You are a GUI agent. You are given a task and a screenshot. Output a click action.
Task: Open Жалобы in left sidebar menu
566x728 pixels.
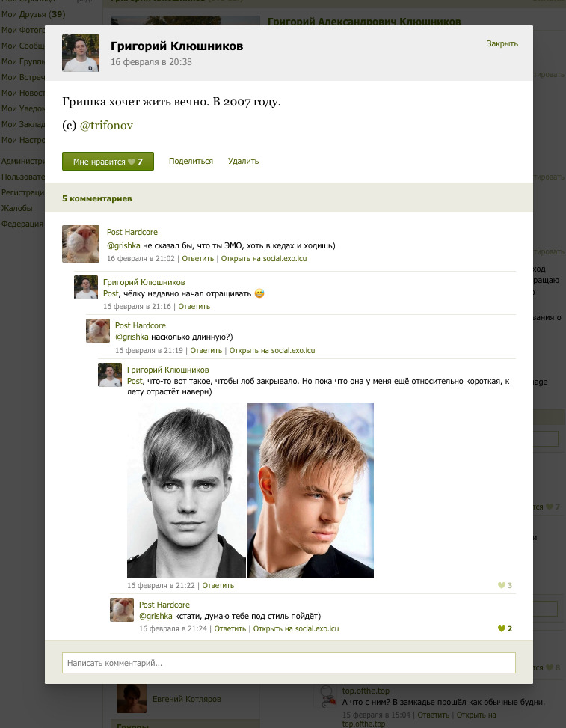[17, 208]
